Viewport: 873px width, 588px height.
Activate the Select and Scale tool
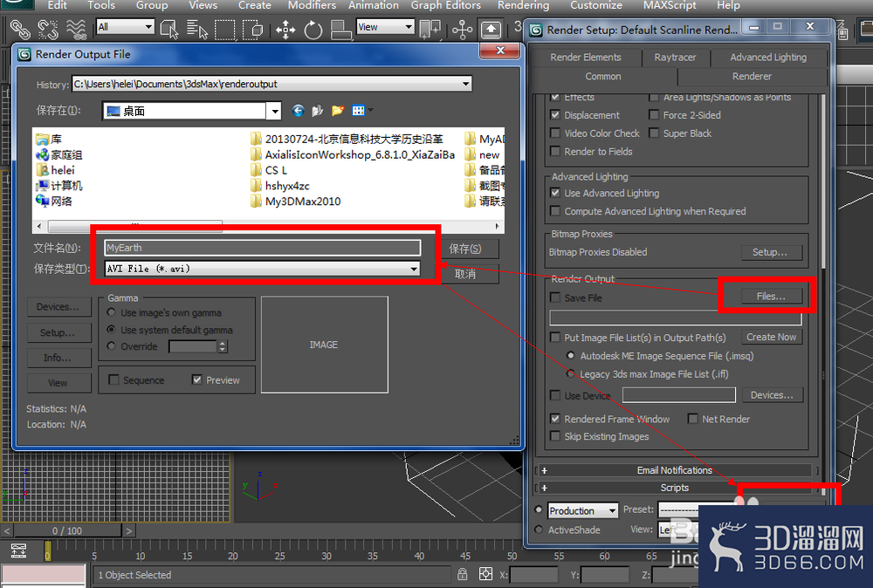click(x=340, y=29)
